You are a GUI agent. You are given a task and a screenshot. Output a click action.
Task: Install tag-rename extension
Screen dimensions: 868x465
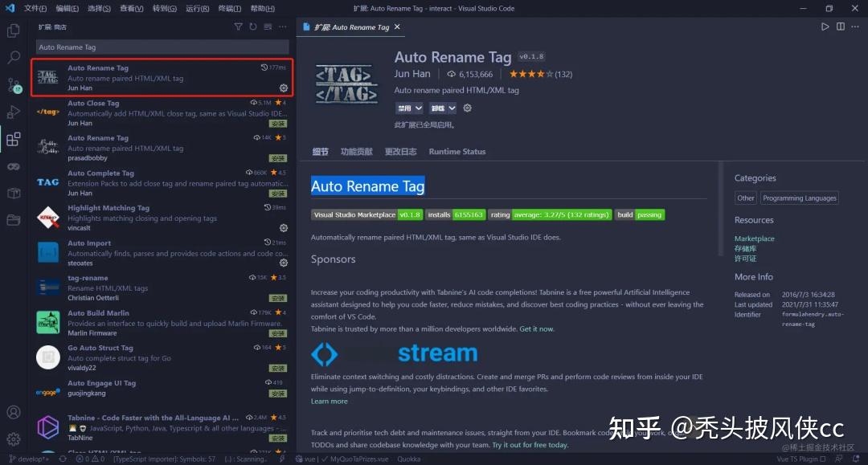(278, 298)
